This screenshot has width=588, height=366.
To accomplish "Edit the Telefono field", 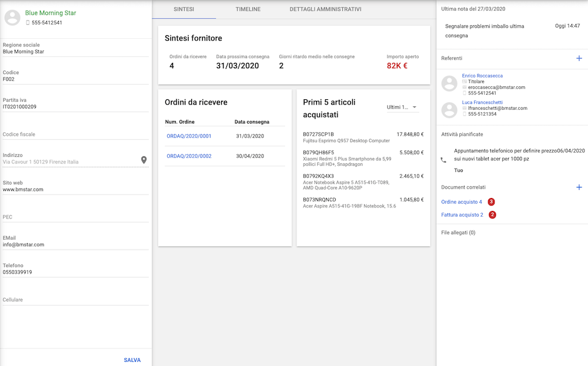I will [76, 269].
